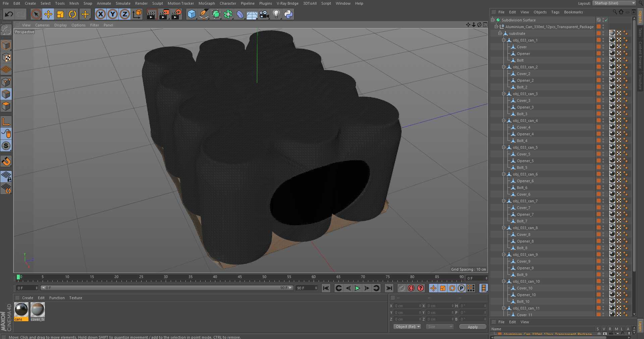Open the MoGraph menu
Image resolution: width=644 pixels, height=339 pixels.
pyautogui.click(x=207, y=3)
